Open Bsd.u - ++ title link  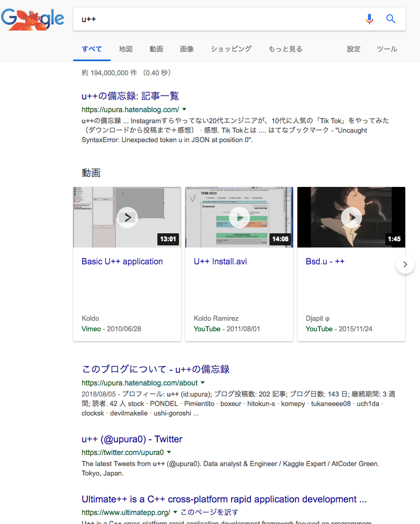point(325,261)
